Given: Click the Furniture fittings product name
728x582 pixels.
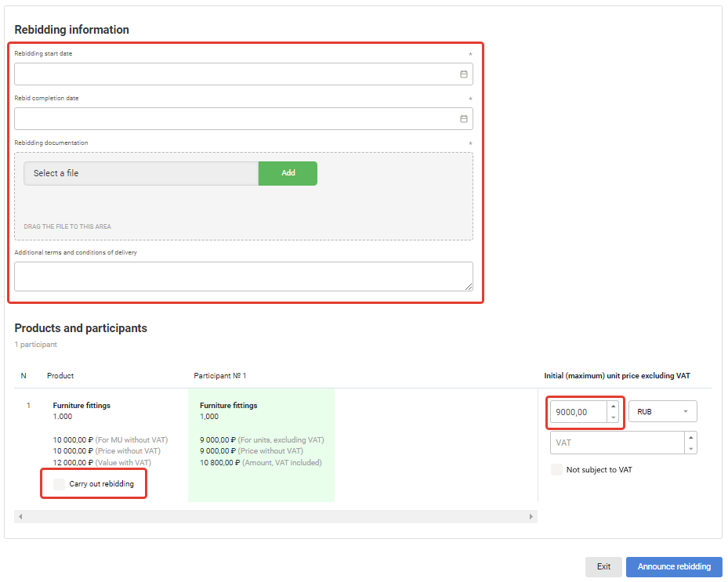Looking at the screenshot, I should 81,405.
